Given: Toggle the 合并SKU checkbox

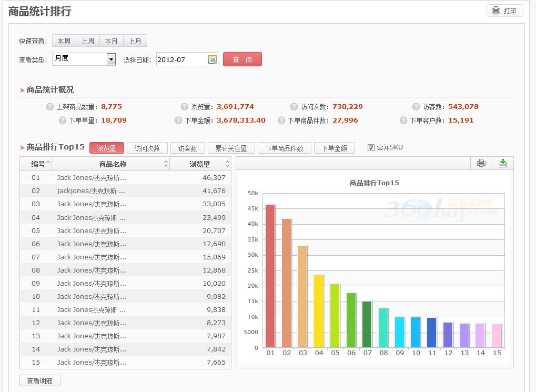Looking at the screenshot, I should pos(371,148).
